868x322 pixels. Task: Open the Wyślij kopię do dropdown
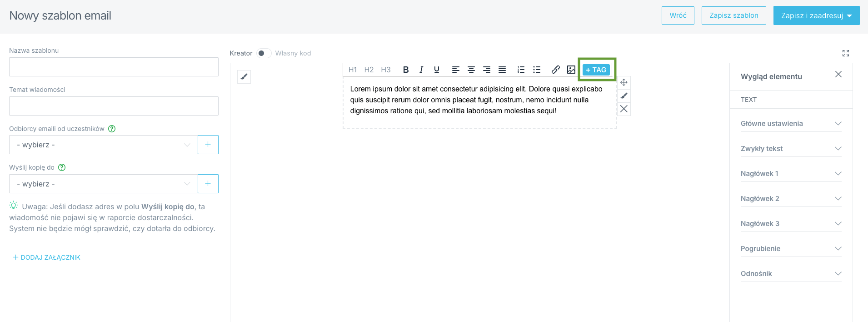click(103, 184)
